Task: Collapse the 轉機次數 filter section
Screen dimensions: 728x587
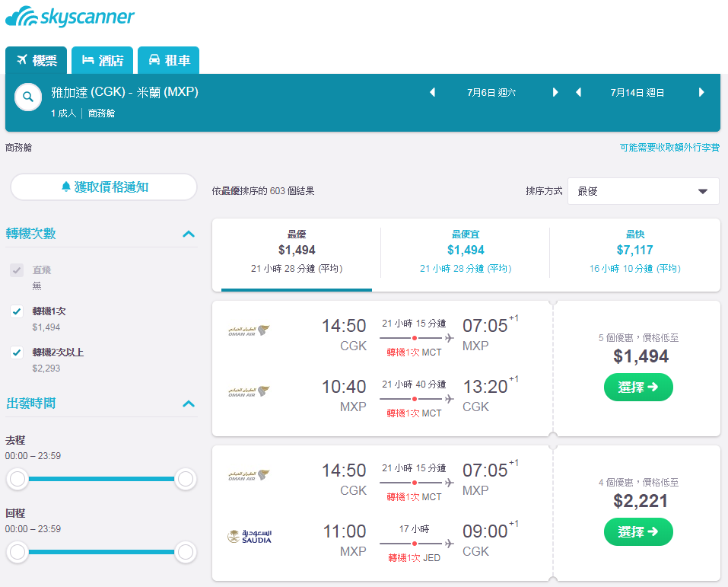Action: pyautogui.click(x=189, y=234)
